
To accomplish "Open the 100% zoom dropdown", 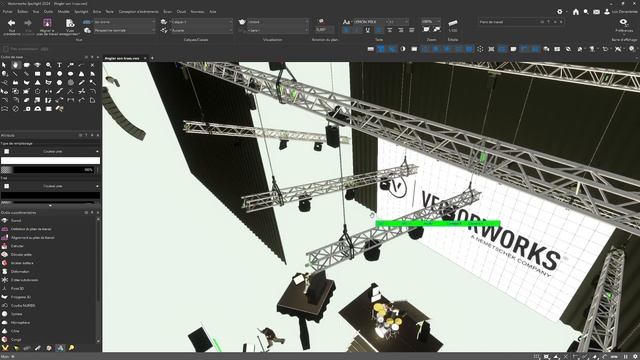I will tap(431, 21).
